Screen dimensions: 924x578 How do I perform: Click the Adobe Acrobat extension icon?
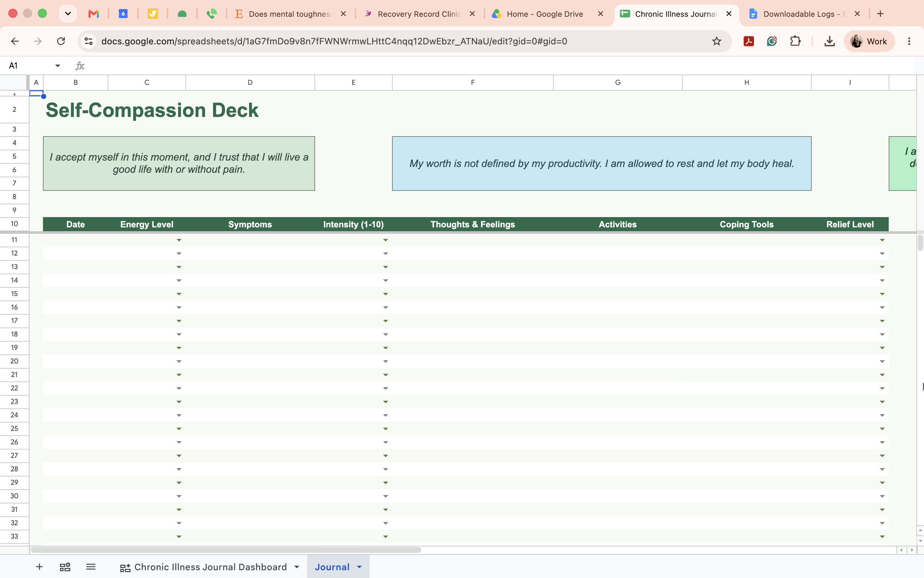749,41
